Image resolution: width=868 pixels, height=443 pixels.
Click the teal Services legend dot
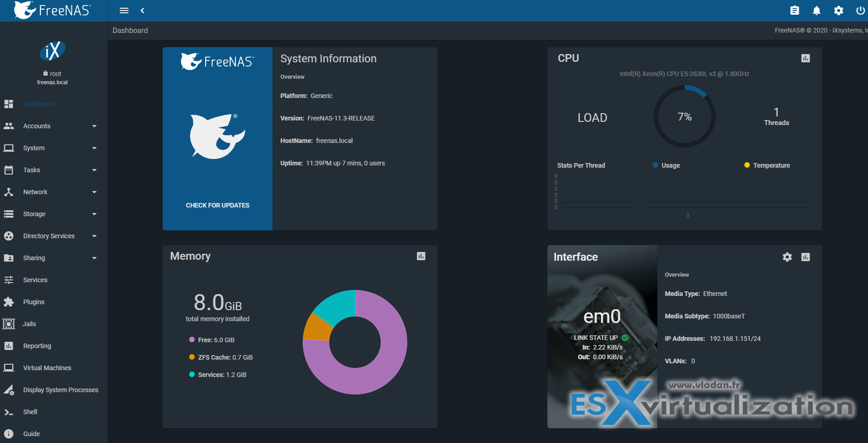192,374
